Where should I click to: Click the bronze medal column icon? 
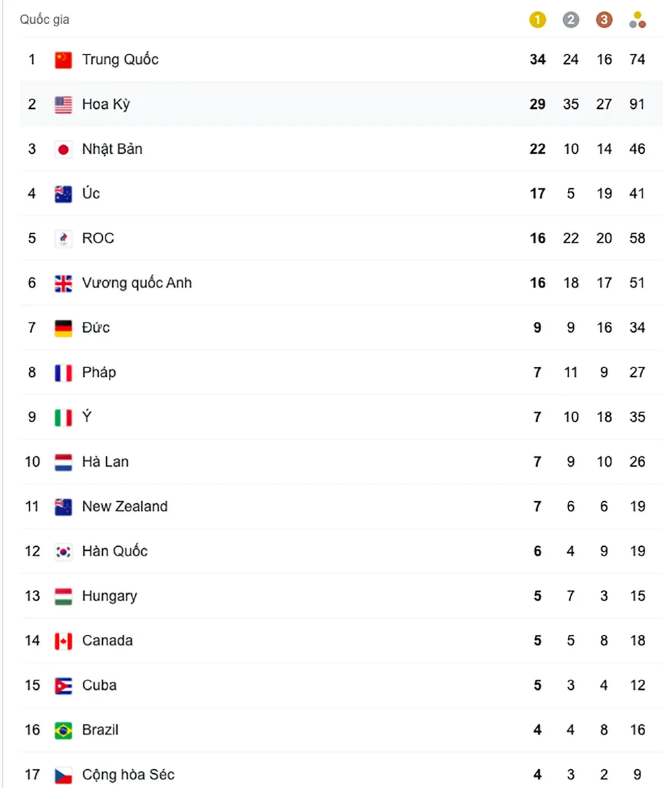point(604,20)
